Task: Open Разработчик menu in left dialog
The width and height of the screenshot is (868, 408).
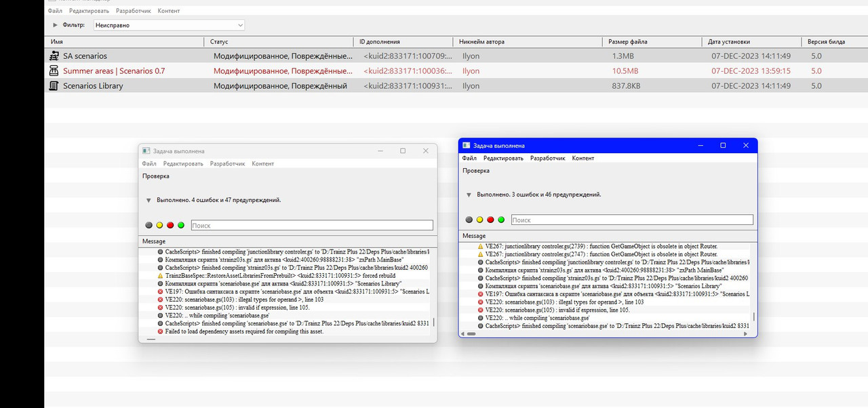Action: [x=227, y=163]
